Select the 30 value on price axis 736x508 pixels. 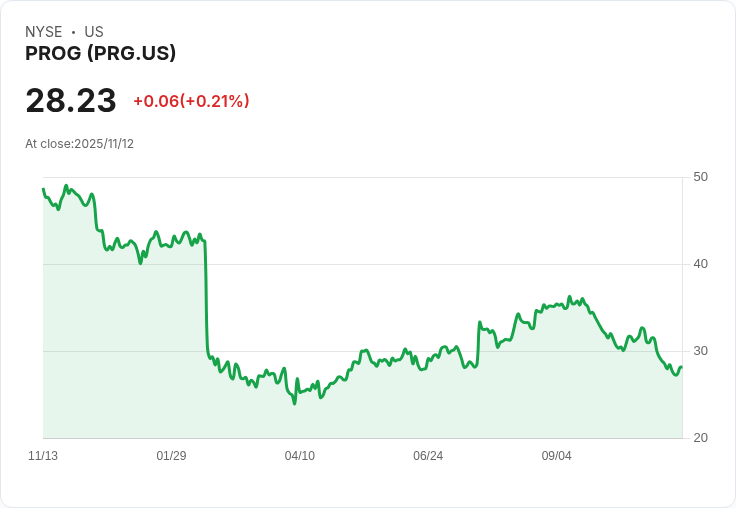700,351
